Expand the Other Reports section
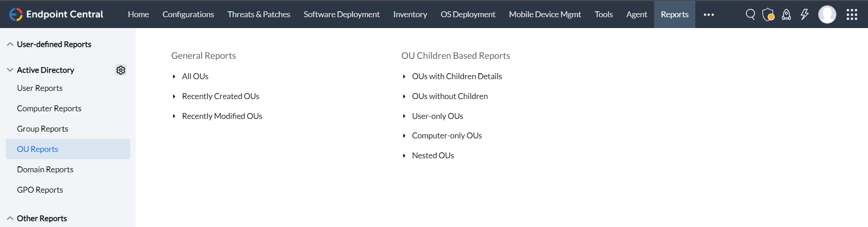 [x=42, y=218]
